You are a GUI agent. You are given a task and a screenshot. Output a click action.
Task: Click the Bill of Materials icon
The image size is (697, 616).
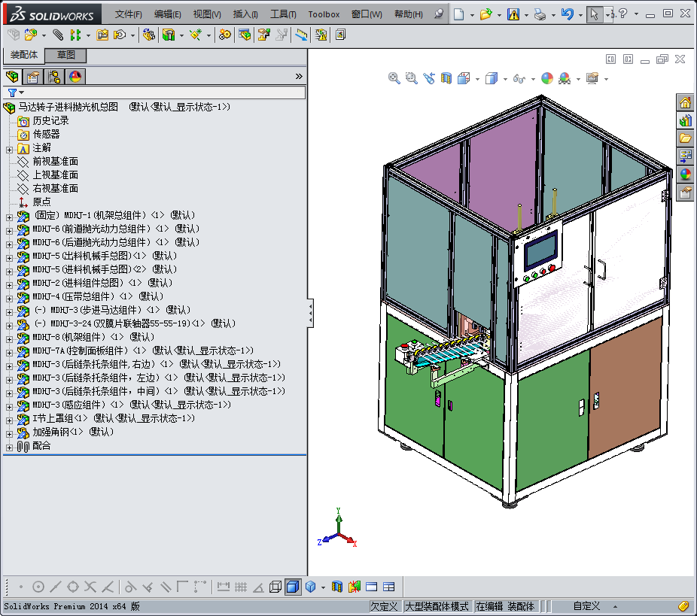tap(245, 35)
